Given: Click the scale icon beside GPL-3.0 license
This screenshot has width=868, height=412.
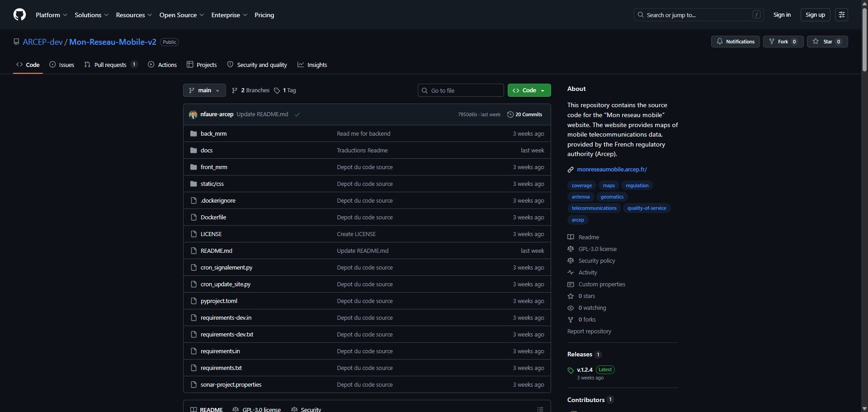Looking at the screenshot, I should point(571,249).
